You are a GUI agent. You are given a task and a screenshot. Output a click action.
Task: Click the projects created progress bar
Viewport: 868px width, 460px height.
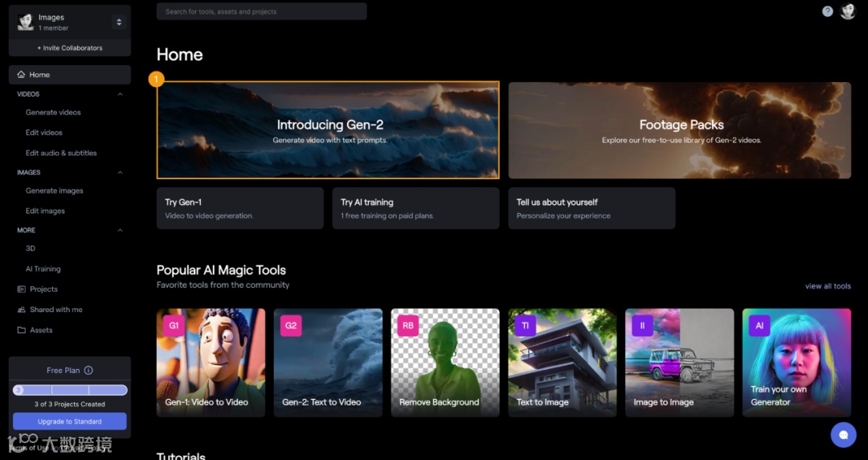(70, 390)
